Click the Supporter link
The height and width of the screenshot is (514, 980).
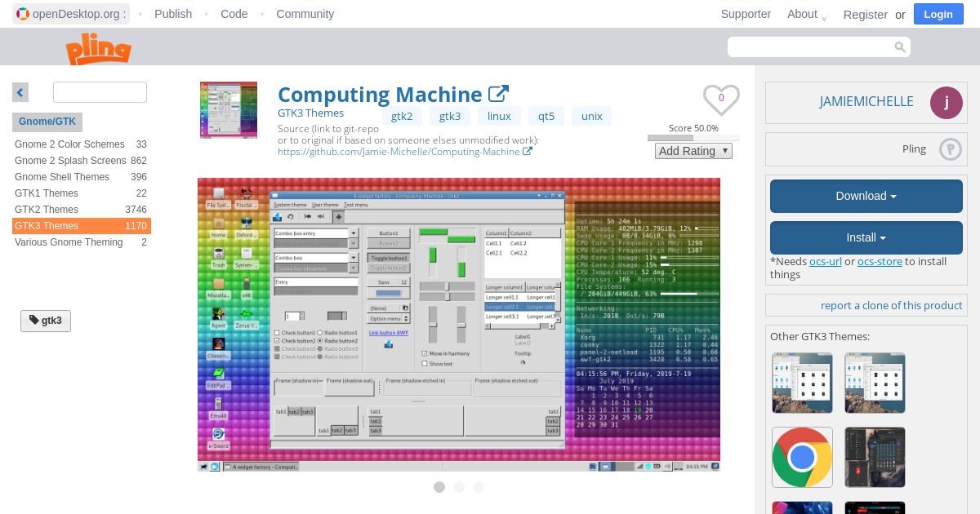[746, 14]
